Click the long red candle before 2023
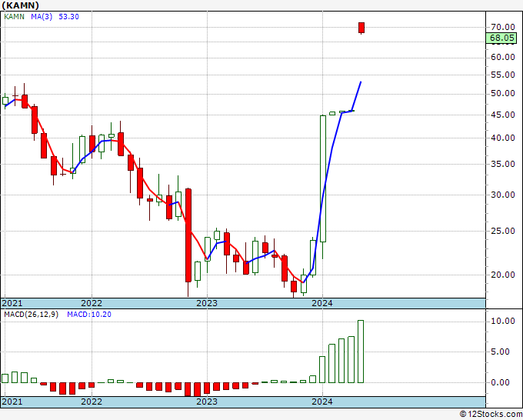Image resolution: width=523 pixels, height=420 pixels. click(188, 235)
